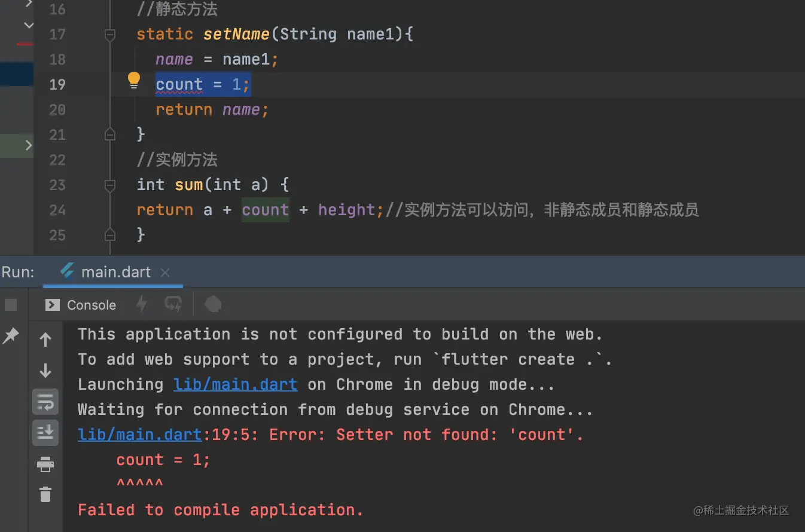Viewport: 805px width, 532px height.
Task: Go down the stack trace arrow
Action: click(45, 371)
